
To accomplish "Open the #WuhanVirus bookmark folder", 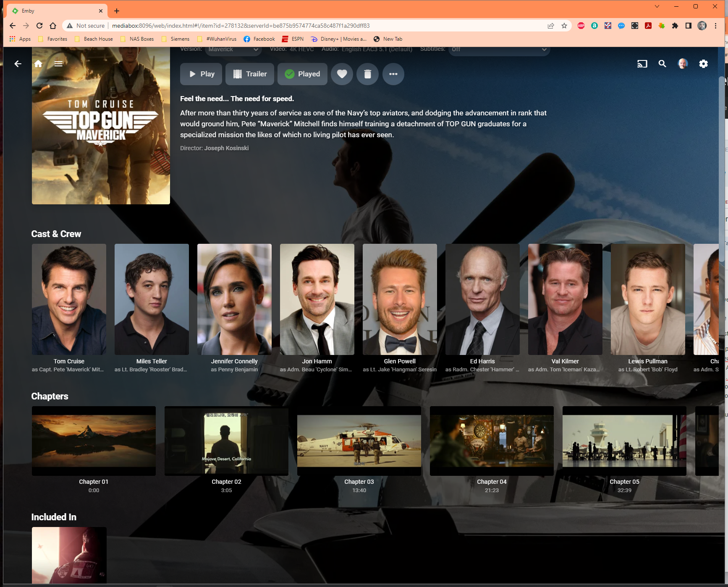I will [216, 39].
